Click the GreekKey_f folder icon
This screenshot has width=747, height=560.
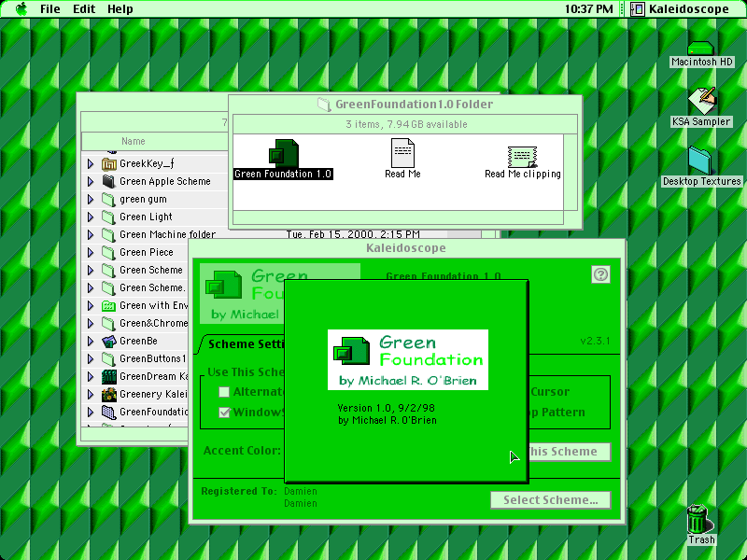(x=109, y=164)
